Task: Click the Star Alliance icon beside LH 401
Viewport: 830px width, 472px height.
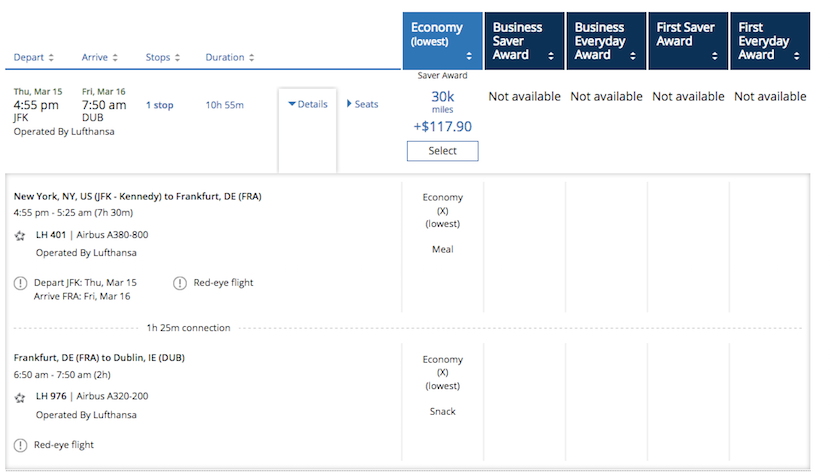Action: (20, 236)
